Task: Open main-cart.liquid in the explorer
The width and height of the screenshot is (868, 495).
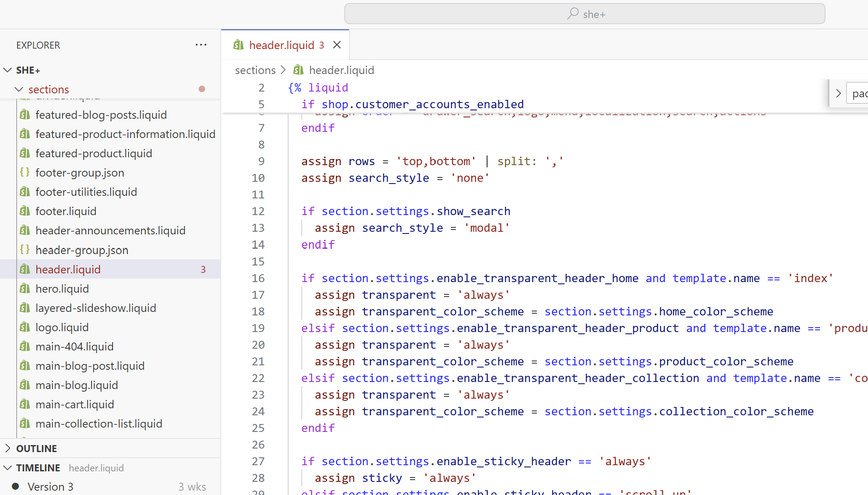Action: (x=74, y=404)
